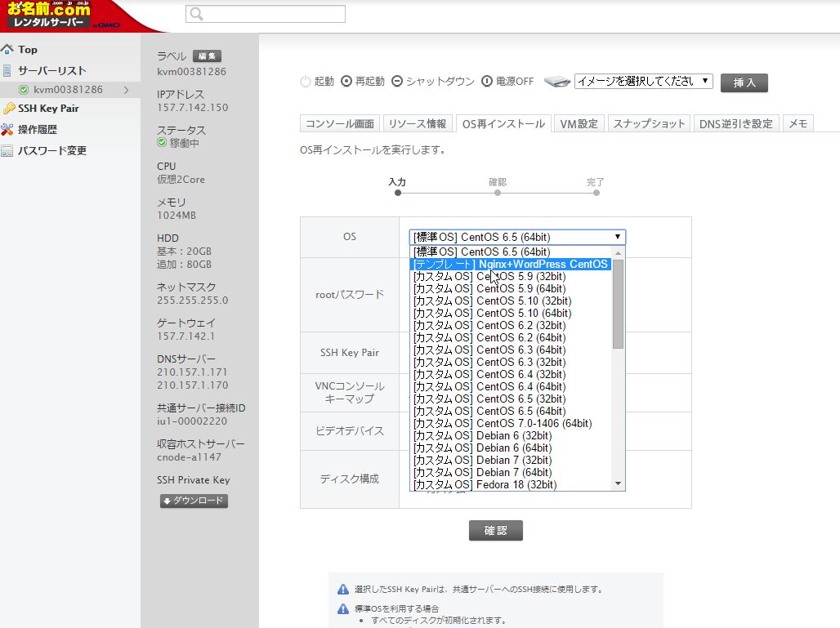This screenshot has height=628, width=840.
Task: Click the gateway value 157.7.142.1
Action: [185, 336]
